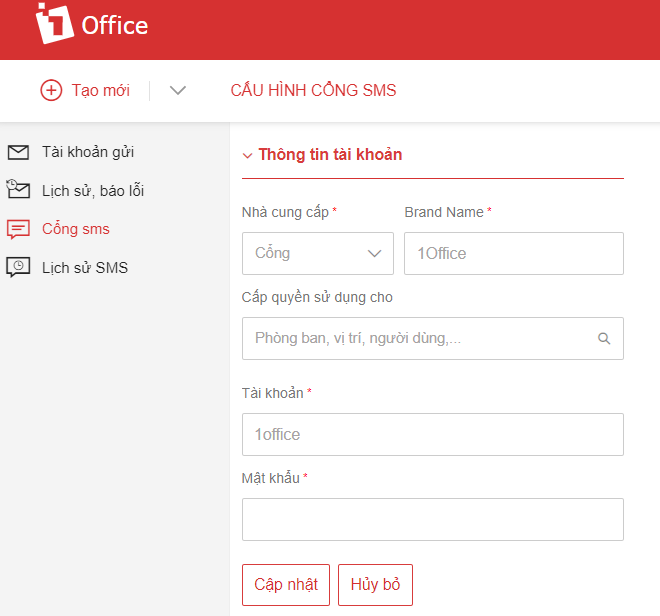
Task: Open Tài khoản gửi menu item
Action: point(88,152)
